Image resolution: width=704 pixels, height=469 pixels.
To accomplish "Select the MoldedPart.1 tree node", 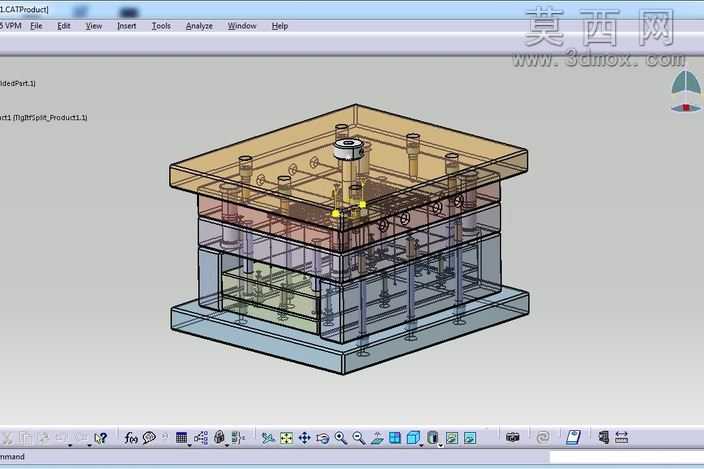I will [x=18, y=83].
